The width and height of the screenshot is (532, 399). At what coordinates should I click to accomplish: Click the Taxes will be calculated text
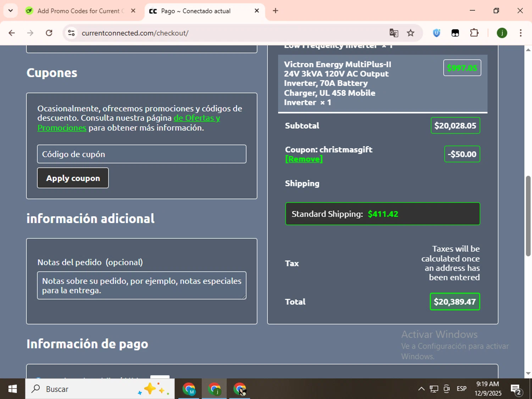pyautogui.click(x=450, y=263)
